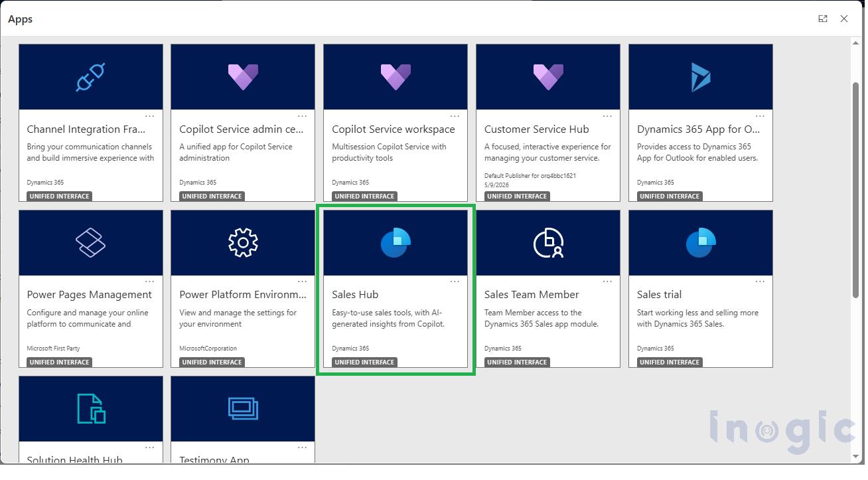Launch Customer Service Hub by its title
Screen dimensions: 868x480
point(536,129)
